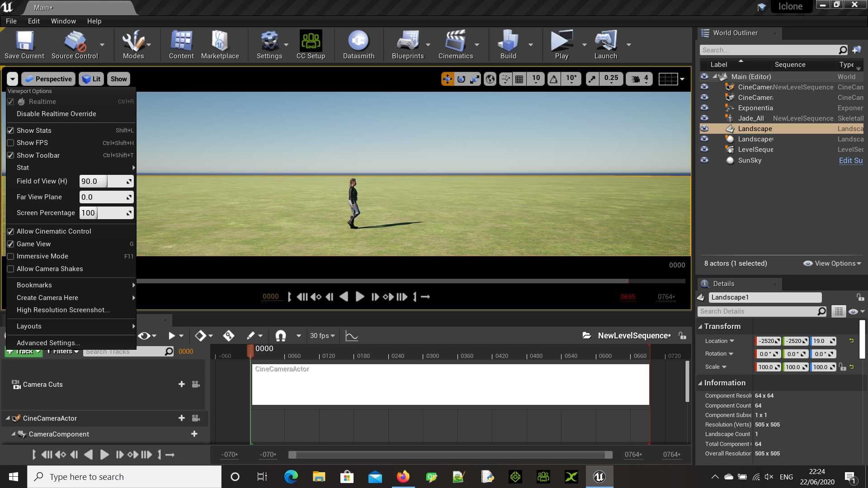Toggle Show Stats checkbox
The image size is (868, 488).
coord(10,131)
